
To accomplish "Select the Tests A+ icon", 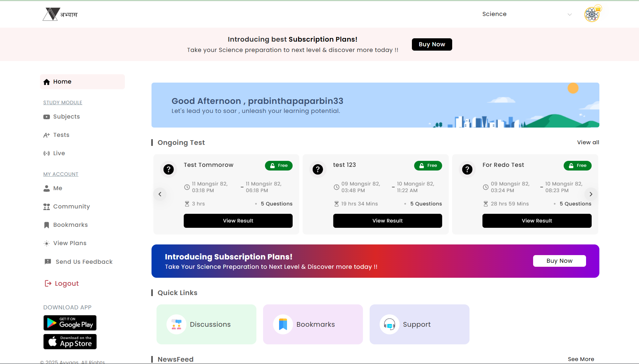I will click(46, 135).
